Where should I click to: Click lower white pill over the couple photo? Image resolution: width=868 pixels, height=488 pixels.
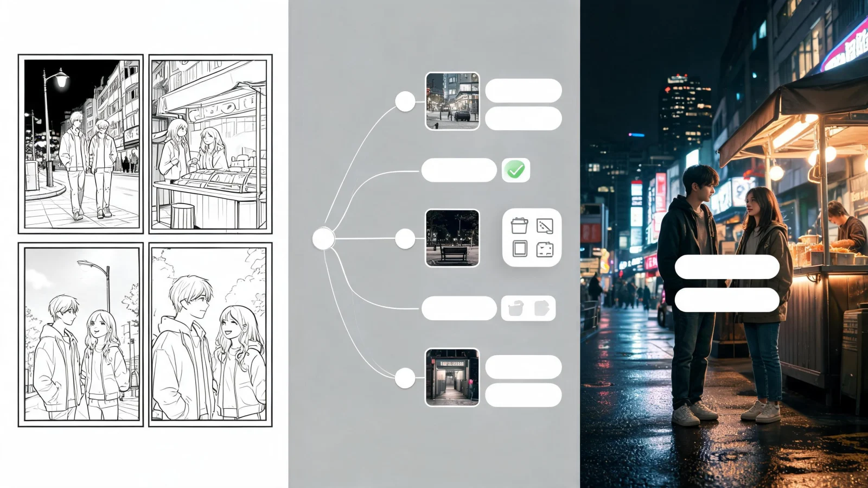pyautogui.click(x=727, y=300)
